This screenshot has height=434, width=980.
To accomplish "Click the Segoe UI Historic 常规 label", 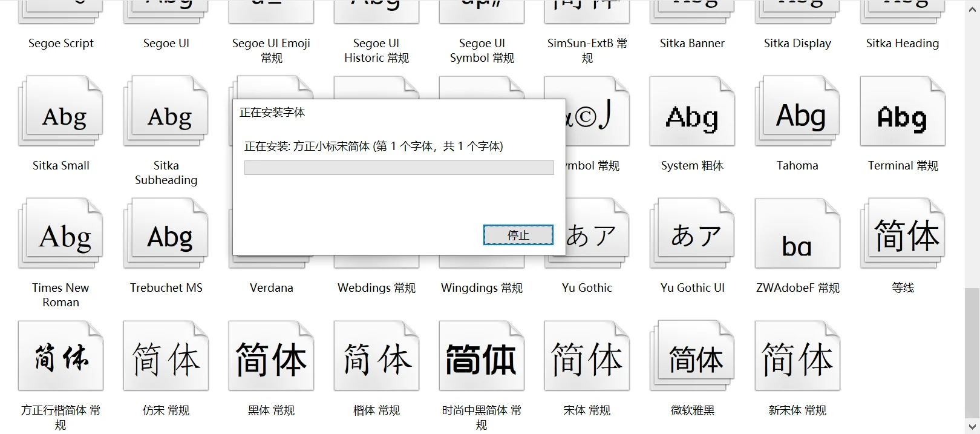I will coord(376,51).
